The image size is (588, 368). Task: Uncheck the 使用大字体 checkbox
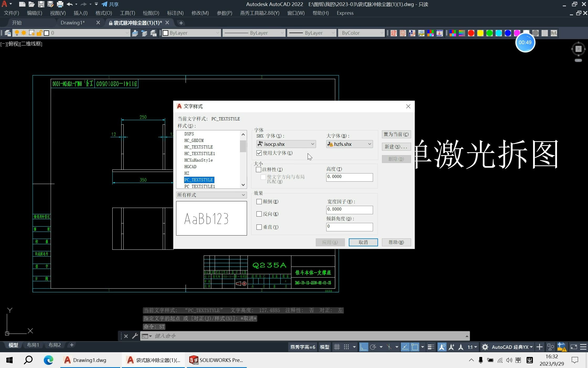click(x=259, y=153)
